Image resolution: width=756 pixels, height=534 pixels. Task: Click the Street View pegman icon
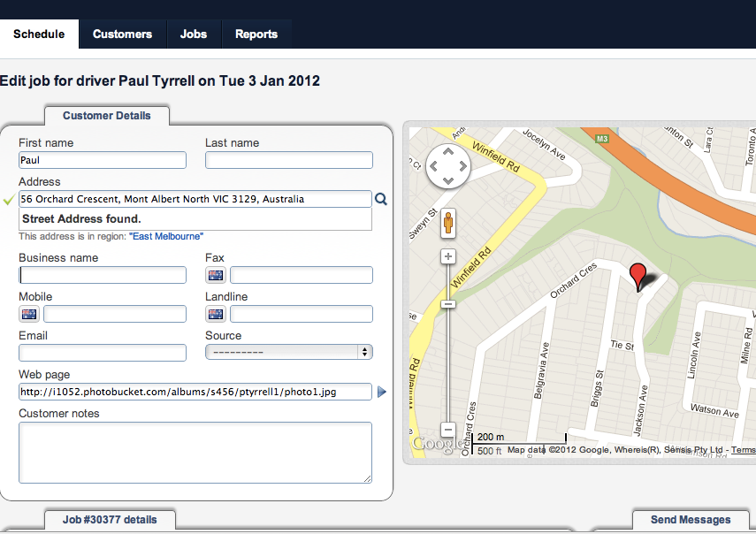448,224
